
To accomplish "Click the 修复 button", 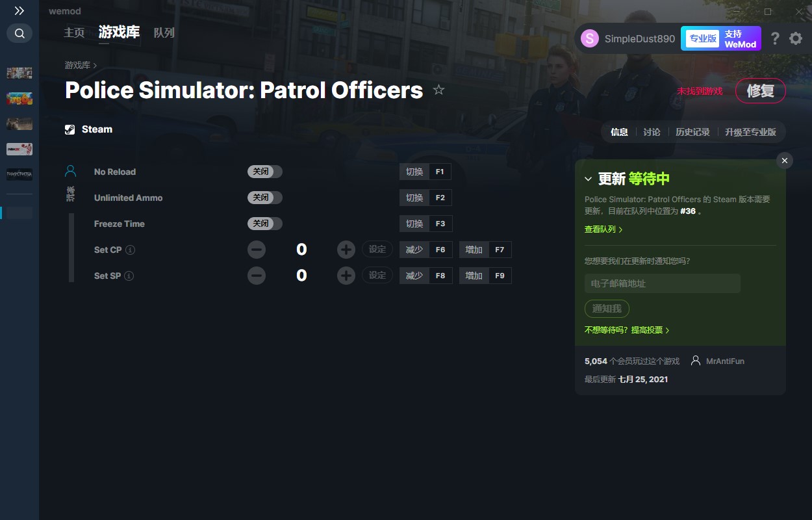I will tap(760, 91).
